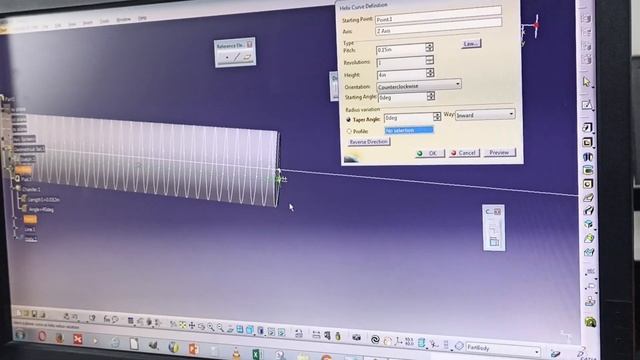This screenshot has width=640, height=360.
Task: Open the Way Inward dropdown
Action: click(x=485, y=115)
